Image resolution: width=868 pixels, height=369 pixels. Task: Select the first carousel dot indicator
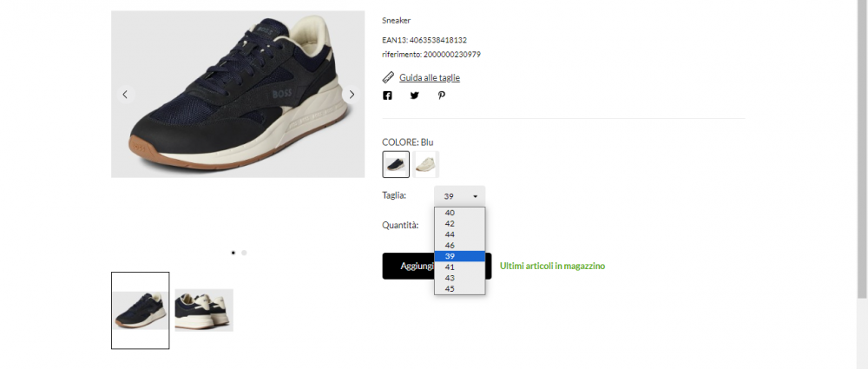coord(233,253)
